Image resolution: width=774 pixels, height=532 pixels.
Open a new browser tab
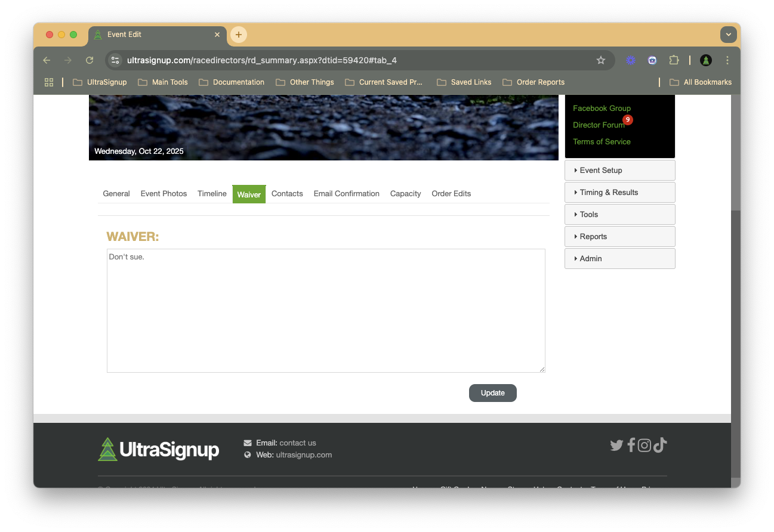pyautogui.click(x=239, y=35)
